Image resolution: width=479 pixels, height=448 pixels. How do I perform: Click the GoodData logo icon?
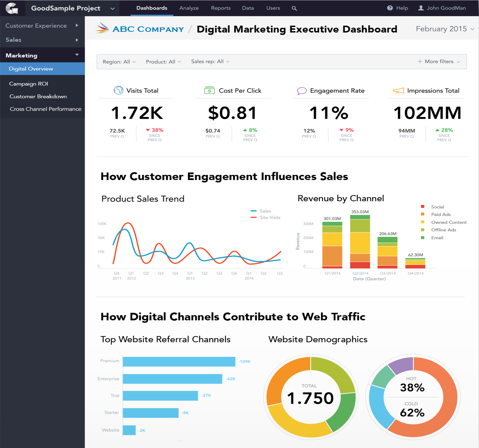12,8
